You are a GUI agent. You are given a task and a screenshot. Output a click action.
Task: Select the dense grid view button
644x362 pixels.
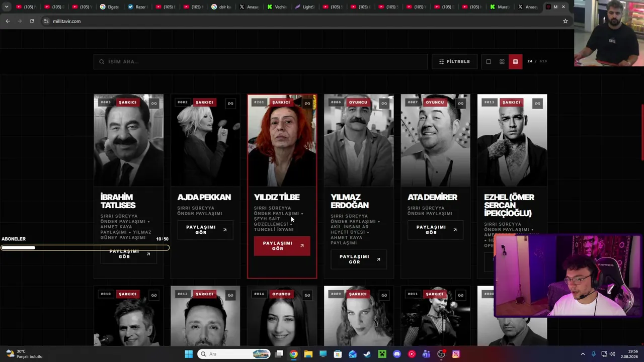tap(515, 62)
